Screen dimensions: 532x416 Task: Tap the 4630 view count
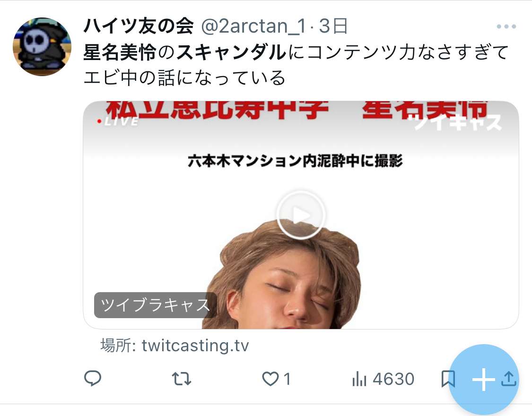click(393, 379)
